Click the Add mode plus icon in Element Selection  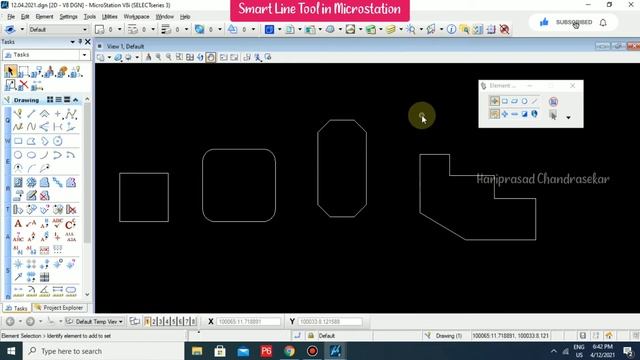505,114
